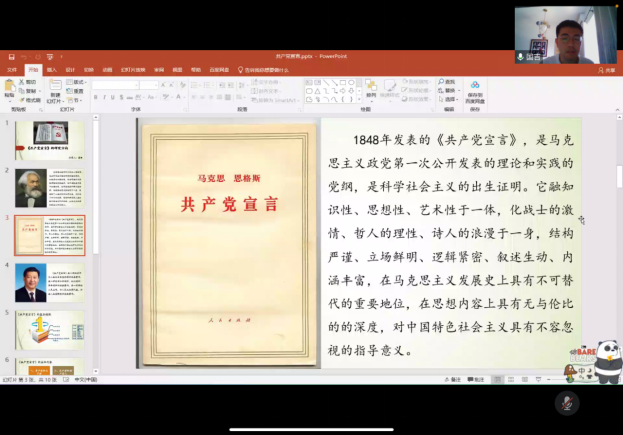Toggle the Notes (备注) pane in status bar
Viewport: 623px width, 435px height.
[x=452, y=380]
